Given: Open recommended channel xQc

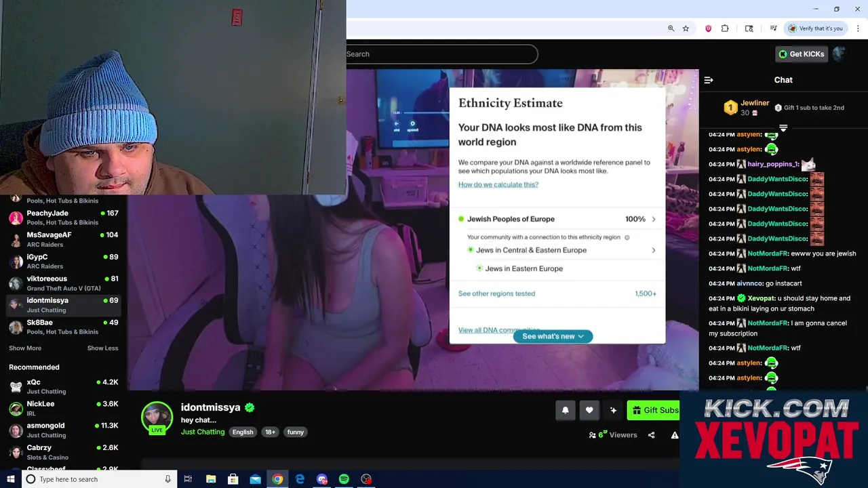Looking at the screenshot, I should coord(63,386).
